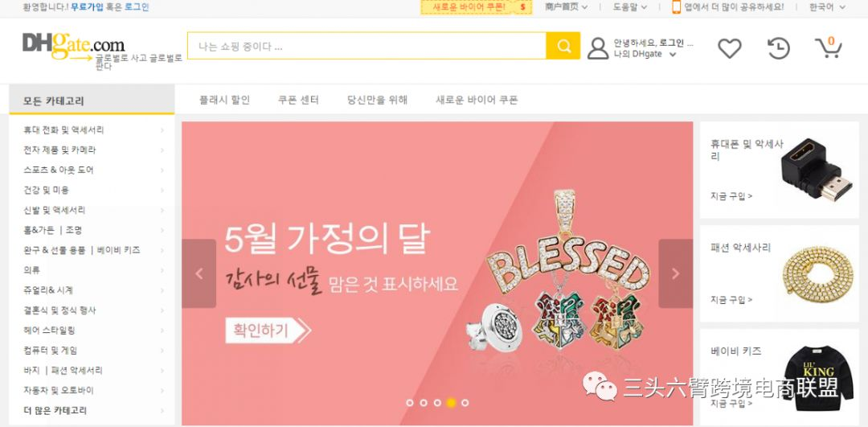Click the 무료가입 sign-up link
The image size is (868, 427).
(x=87, y=7)
